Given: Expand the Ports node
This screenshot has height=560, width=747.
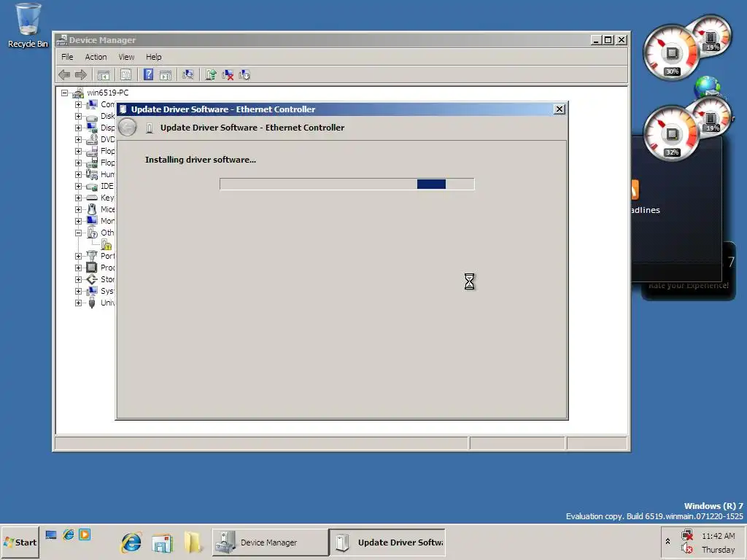Looking at the screenshot, I should (78, 256).
